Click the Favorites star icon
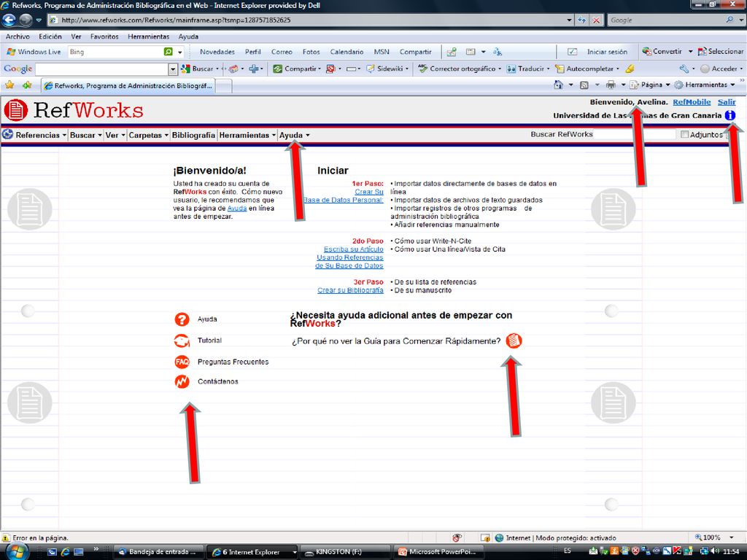The width and height of the screenshot is (747, 560). 9,85
